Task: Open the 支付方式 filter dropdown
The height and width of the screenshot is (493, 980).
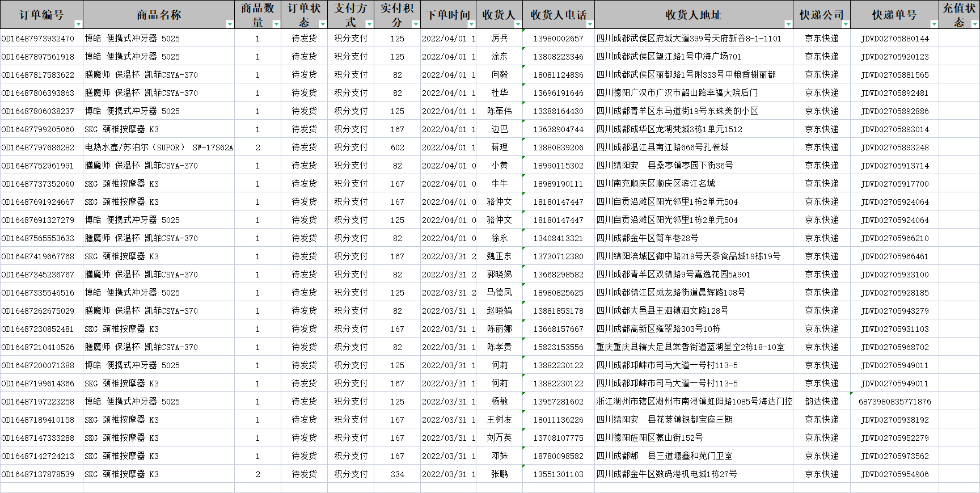Action: [x=369, y=24]
